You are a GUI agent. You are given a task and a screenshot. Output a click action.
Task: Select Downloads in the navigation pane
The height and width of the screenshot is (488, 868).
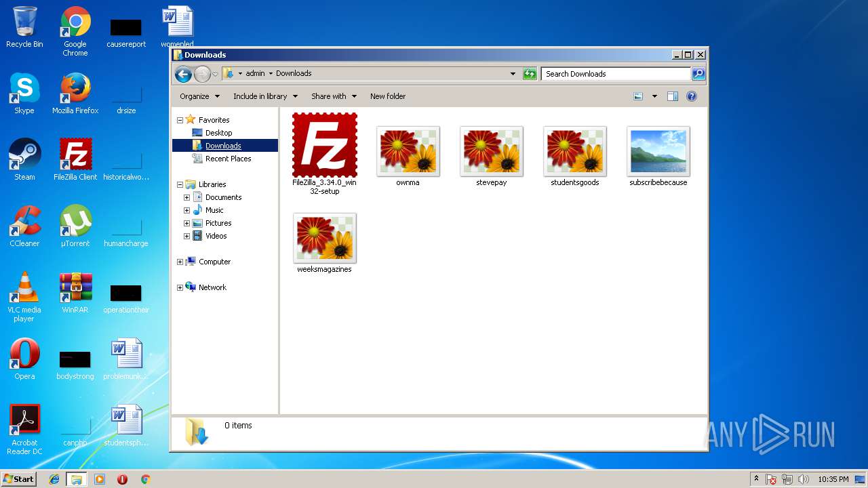pos(223,146)
